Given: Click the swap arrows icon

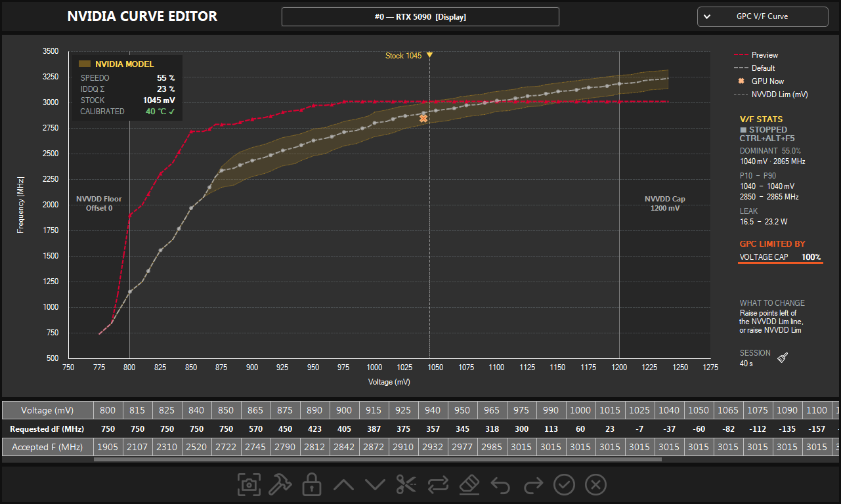Looking at the screenshot, I should pos(438,485).
